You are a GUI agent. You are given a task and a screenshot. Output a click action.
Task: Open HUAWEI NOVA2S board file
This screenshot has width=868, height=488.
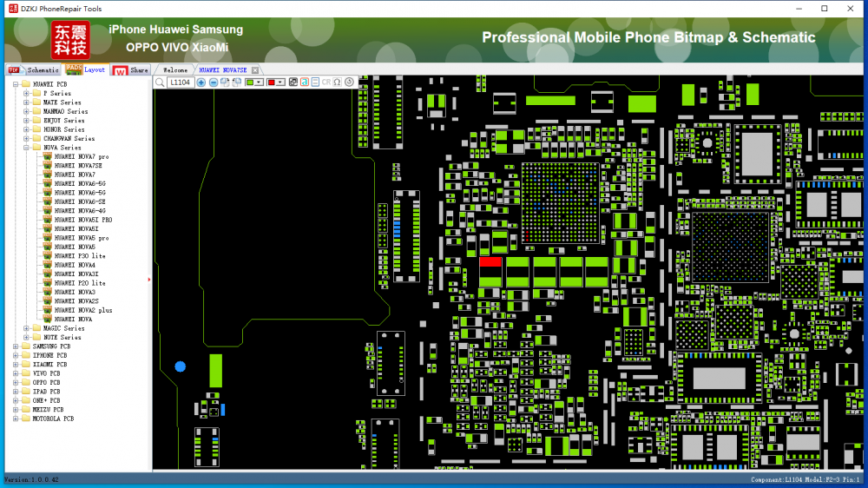tap(76, 301)
